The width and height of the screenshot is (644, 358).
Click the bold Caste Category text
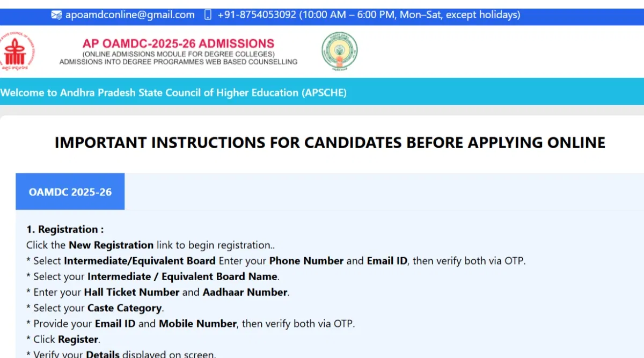click(125, 308)
